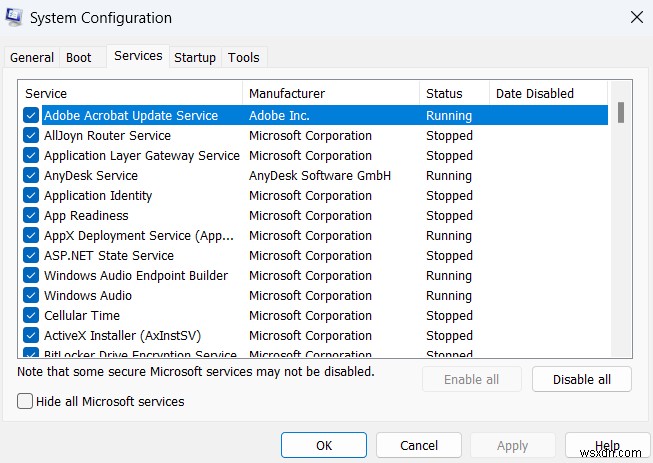653x463 pixels.
Task: Open the Tools tab
Action: (243, 58)
